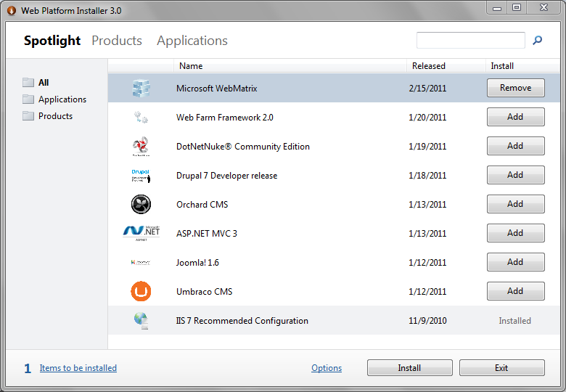Click the Products folder icon in sidebar
The image size is (566, 392).
28,116
